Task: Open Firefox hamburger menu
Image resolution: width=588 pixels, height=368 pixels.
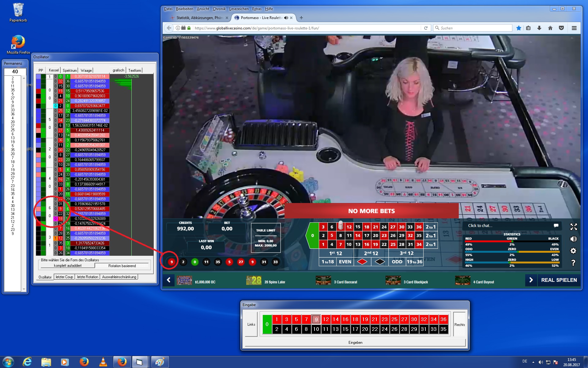Action: [574, 28]
